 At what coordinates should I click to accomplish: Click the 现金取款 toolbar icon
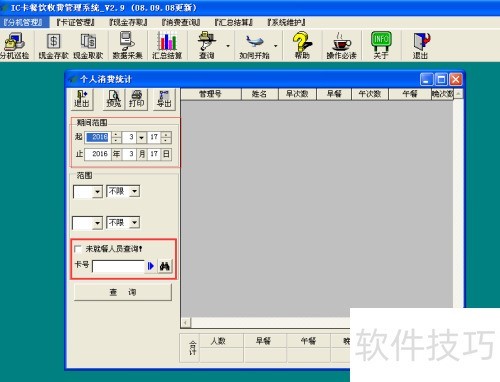(x=88, y=46)
